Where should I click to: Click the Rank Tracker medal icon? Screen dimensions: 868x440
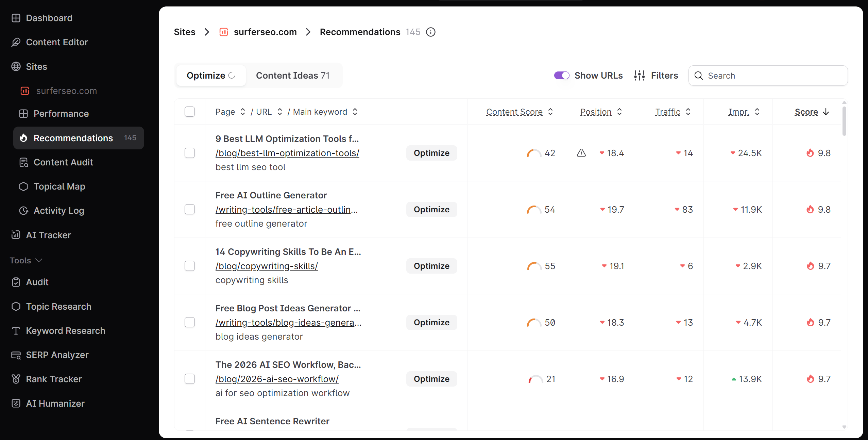pos(16,379)
